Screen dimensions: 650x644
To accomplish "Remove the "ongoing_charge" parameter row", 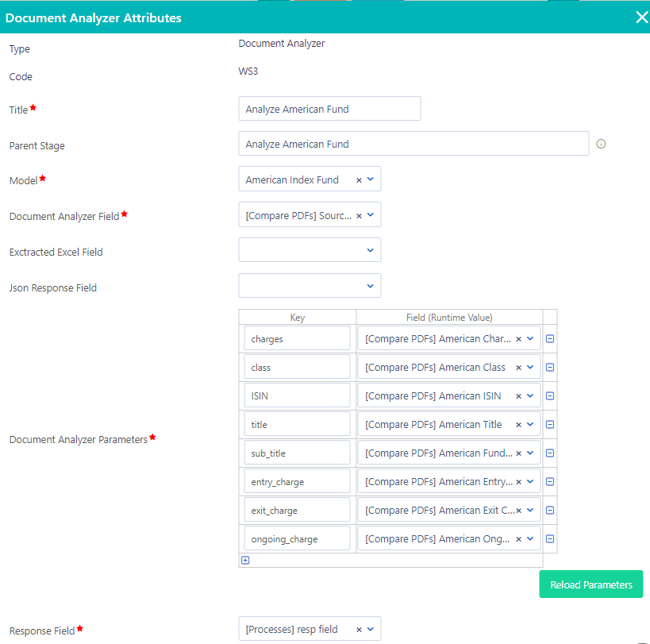I will (549, 538).
